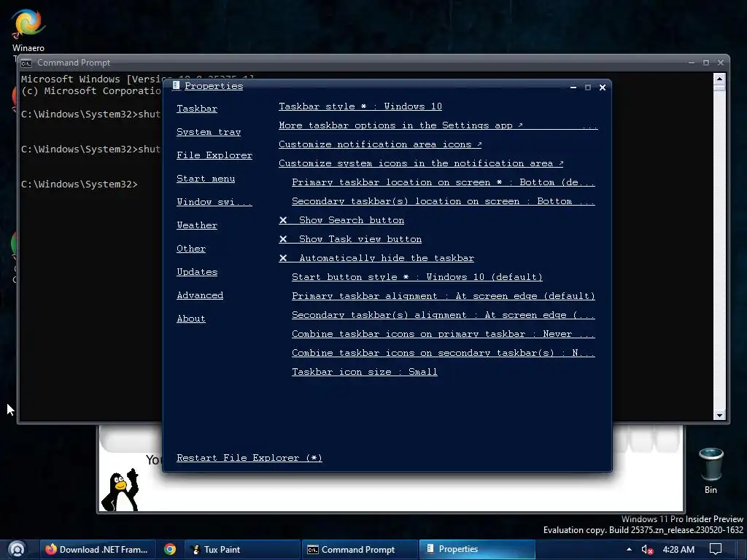Toggle Show Task view button option
Screen dimensions: 747x560
click(x=350, y=239)
